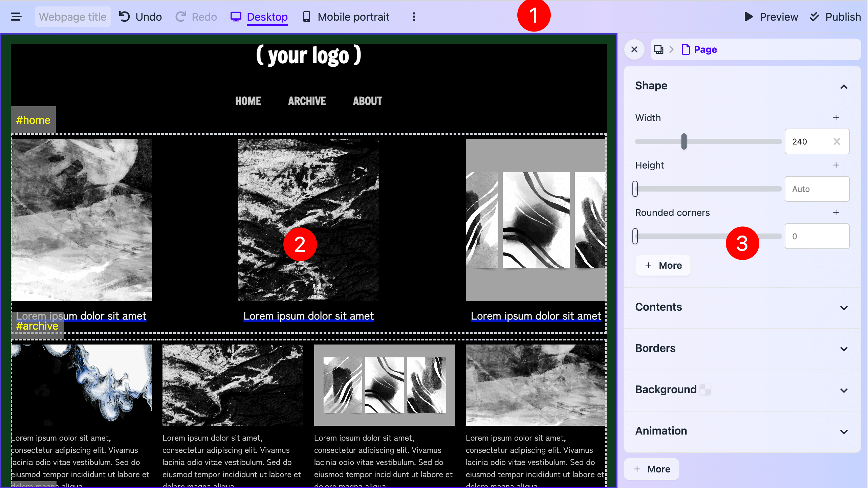This screenshot has width=868, height=488.
Task: Open the hamburger main menu
Action: pyautogui.click(x=16, y=17)
